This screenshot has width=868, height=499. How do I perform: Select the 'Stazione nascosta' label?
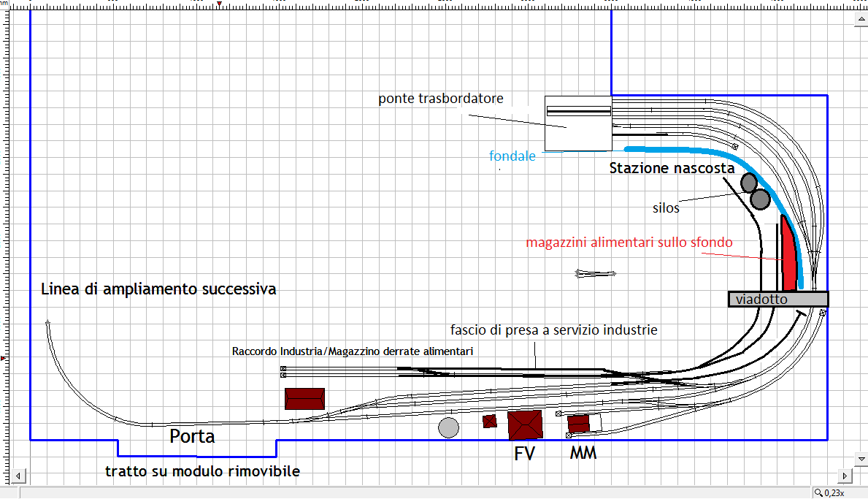click(x=672, y=168)
